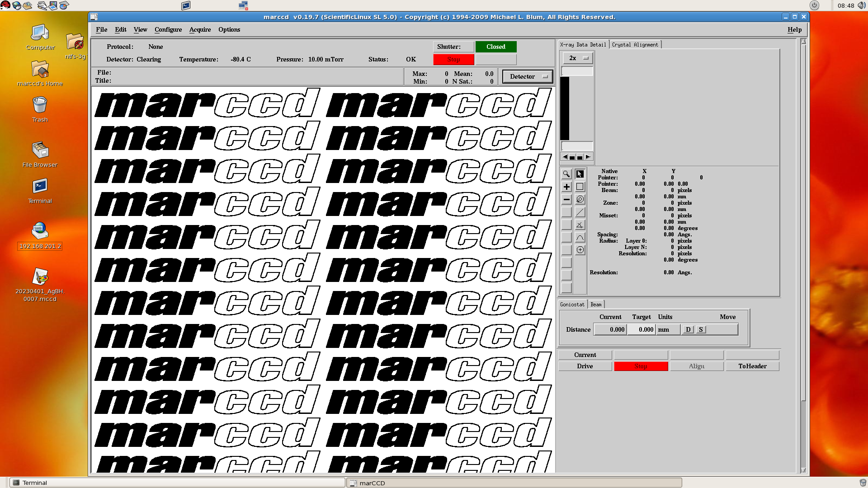Click the minus zoom-out tool
Image resolution: width=868 pixels, height=488 pixels.
pos(566,199)
